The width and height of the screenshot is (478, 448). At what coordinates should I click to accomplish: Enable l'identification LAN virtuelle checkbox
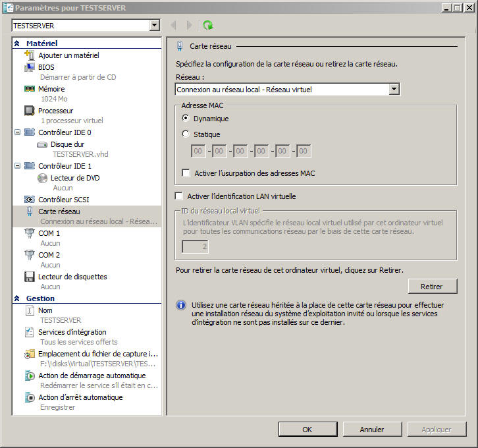(x=179, y=196)
